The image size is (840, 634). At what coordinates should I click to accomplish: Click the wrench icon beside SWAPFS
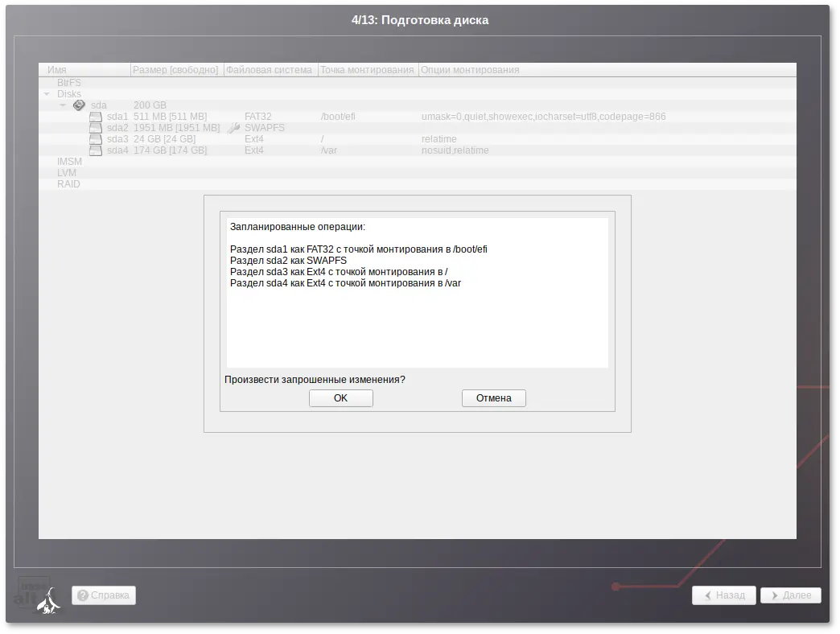(x=234, y=127)
